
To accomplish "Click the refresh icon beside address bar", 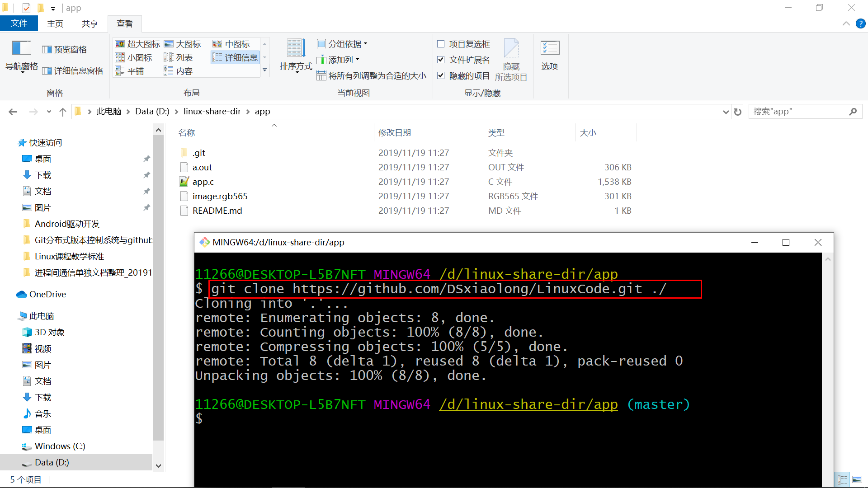I will 738,112.
